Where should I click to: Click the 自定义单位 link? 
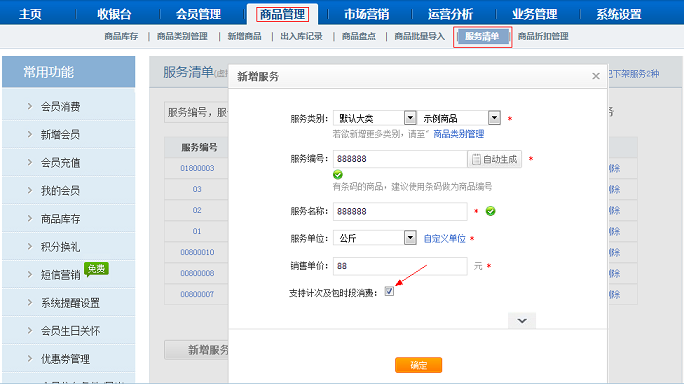tap(445, 238)
